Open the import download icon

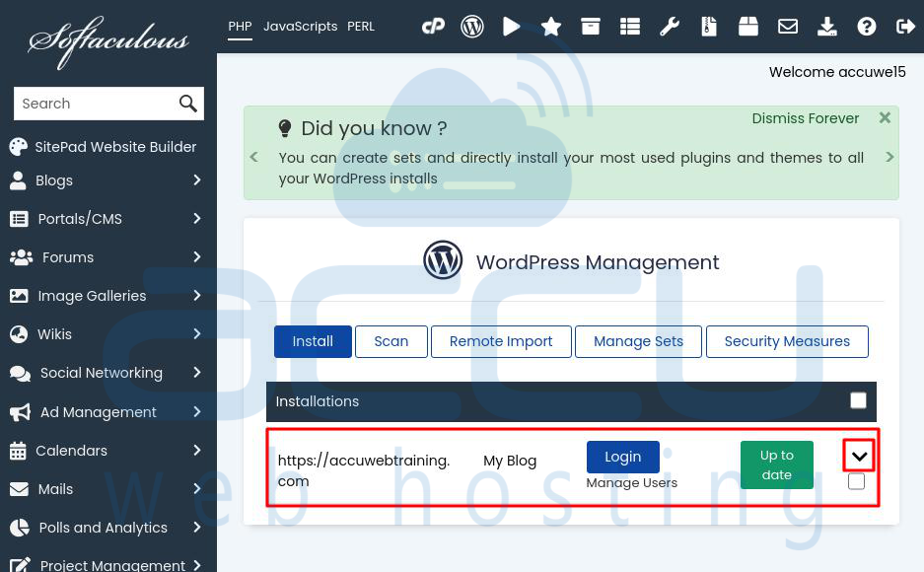[x=827, y=27]
